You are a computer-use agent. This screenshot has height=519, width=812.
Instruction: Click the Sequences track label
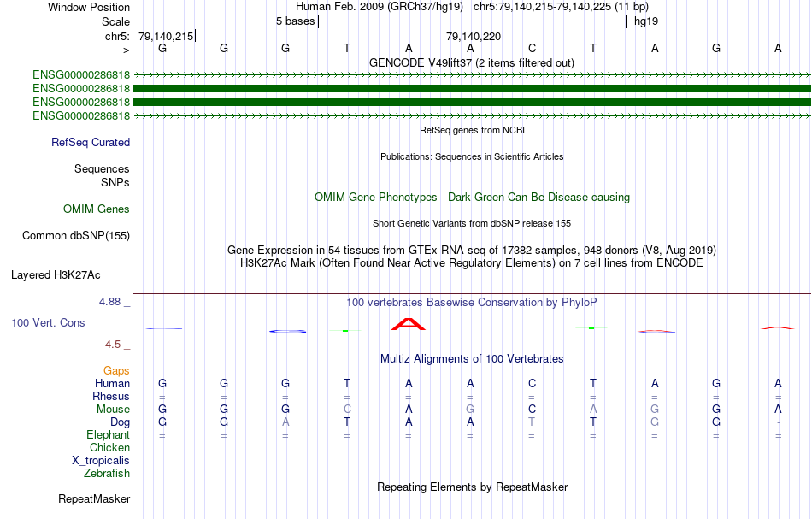point(102,168)
